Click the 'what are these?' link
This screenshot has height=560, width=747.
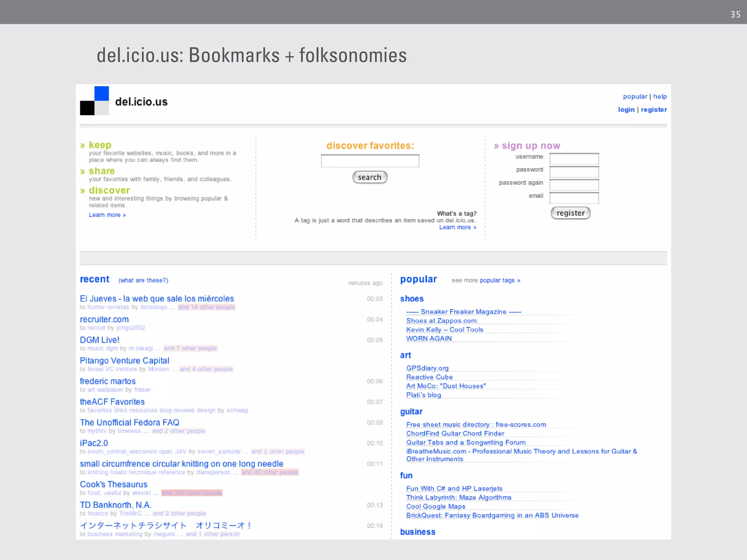[x=143, y=280]
